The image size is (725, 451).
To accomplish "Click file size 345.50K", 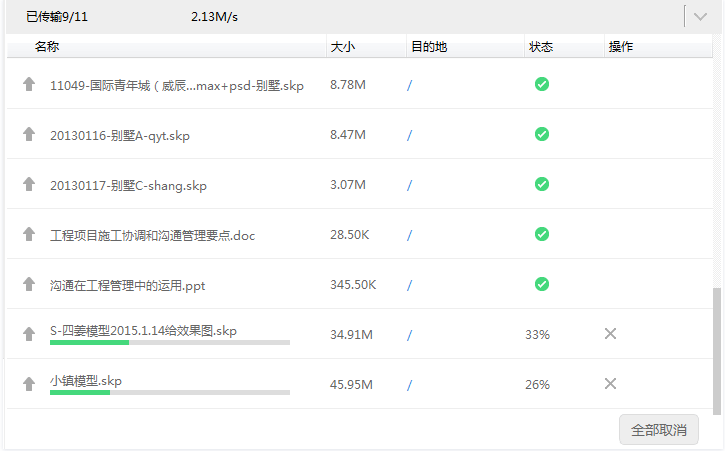I will click(353, 284).
